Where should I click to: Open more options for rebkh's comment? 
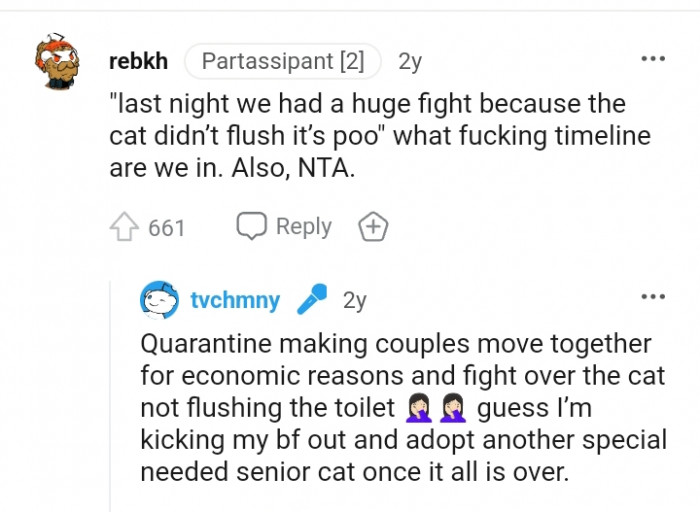(x=653, y=60)
